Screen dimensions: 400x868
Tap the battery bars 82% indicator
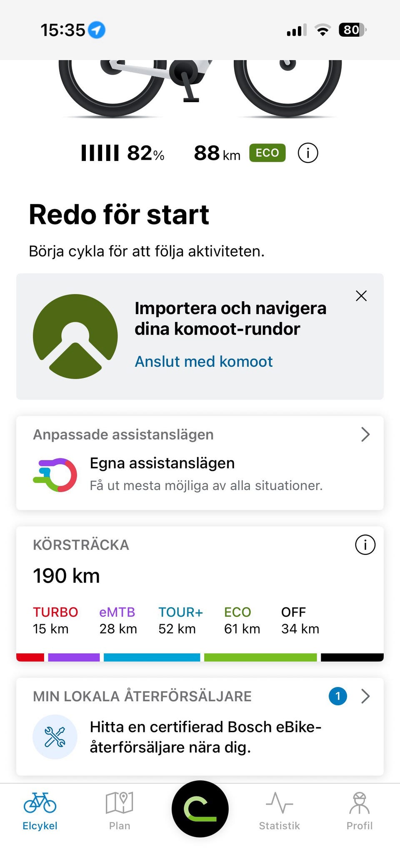[x=123, y=153]
